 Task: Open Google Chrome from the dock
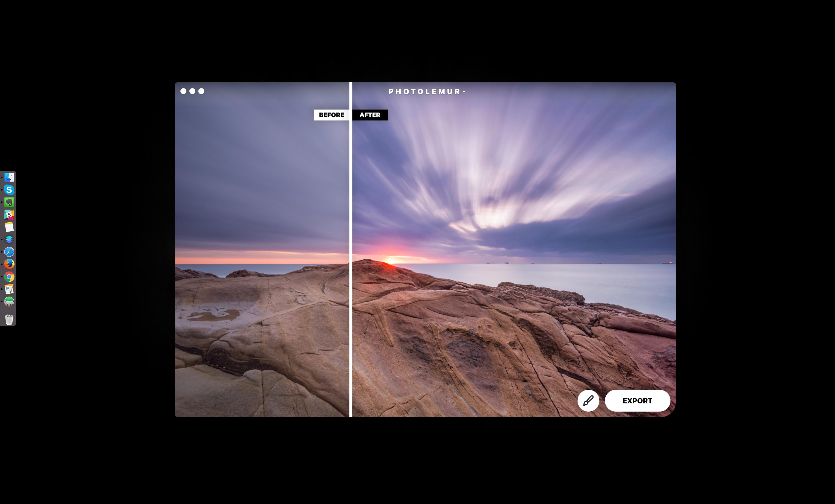[x=9, y=277]
